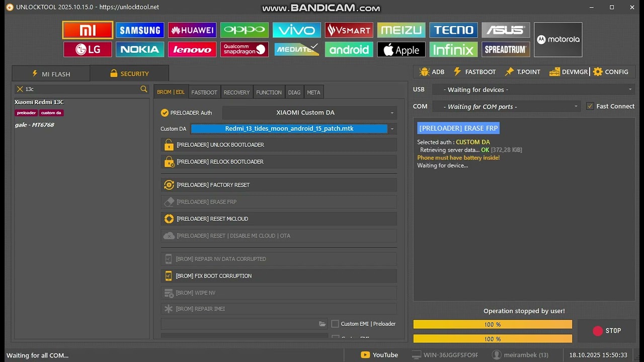Viewport: 644px width, 362px height.
Task: Run PRELOADER RESET MiCLOUD
Action: (279, 219)
